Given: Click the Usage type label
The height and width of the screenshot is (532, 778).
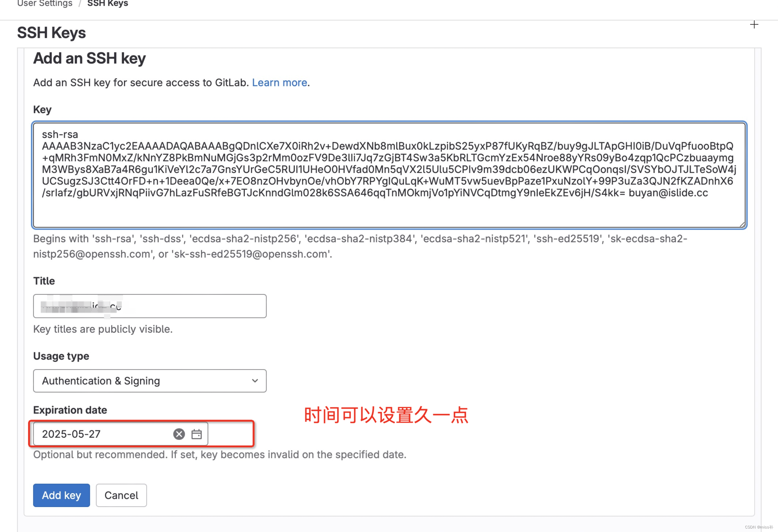Looking at the screenshot, I should click(x=61, y=356).
